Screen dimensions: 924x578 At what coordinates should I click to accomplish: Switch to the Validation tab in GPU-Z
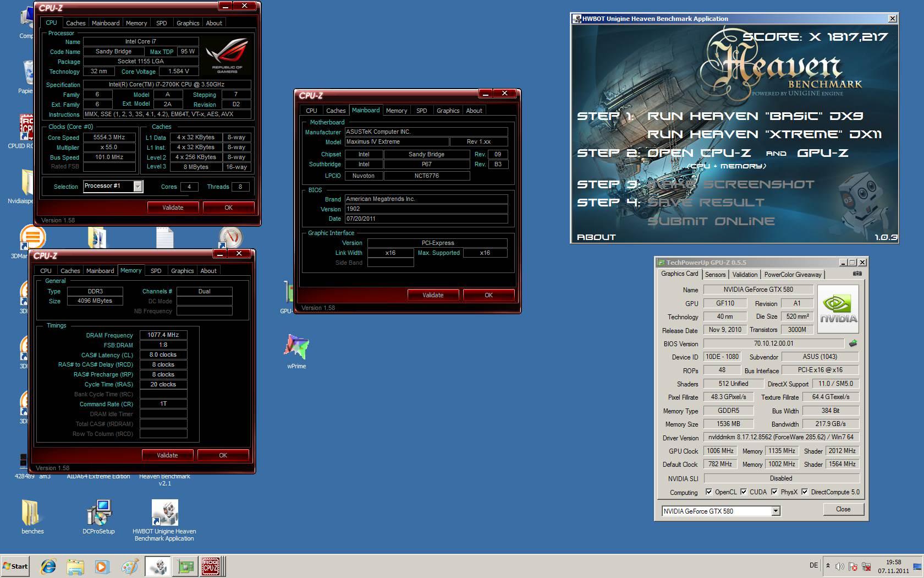click(x=745, y=274)
